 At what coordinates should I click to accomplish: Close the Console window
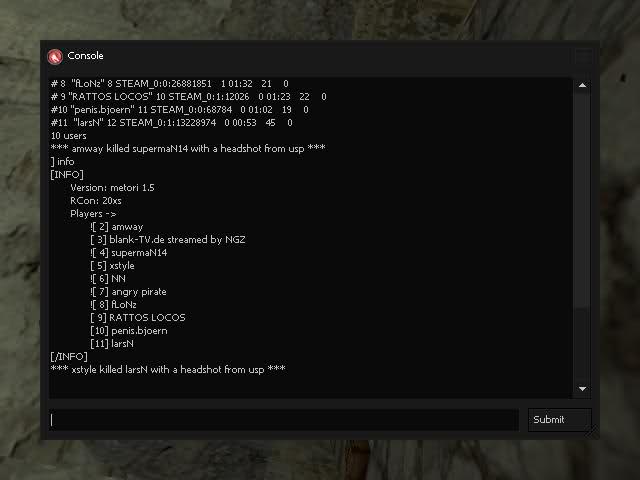tap(584, 56)
